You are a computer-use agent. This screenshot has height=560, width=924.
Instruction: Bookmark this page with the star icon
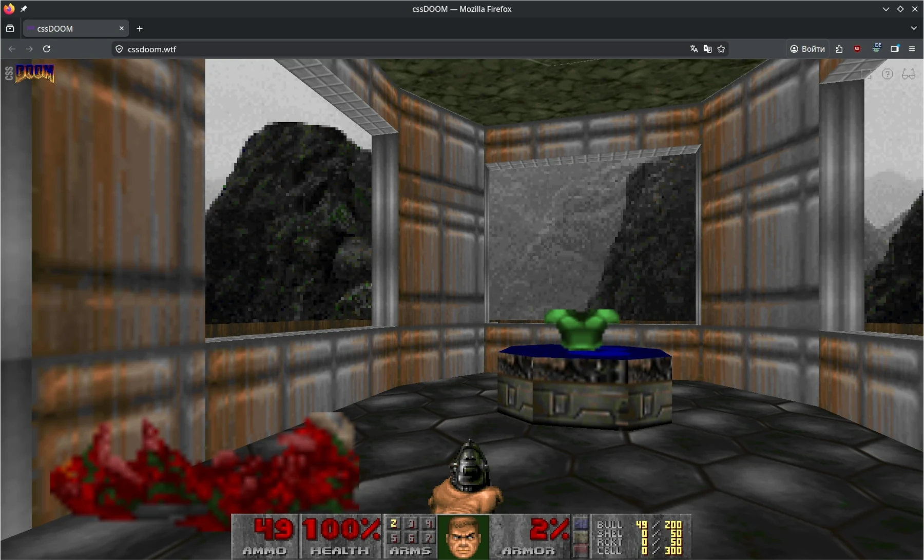point(721,49)
